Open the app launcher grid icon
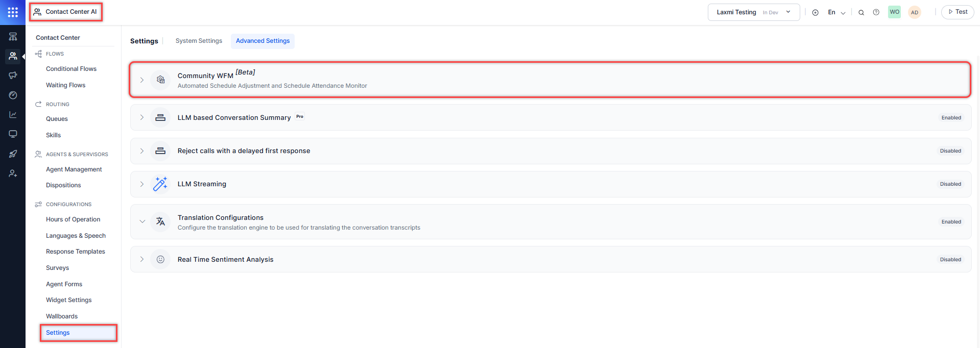980x348 pixels. tap(13, 12)
